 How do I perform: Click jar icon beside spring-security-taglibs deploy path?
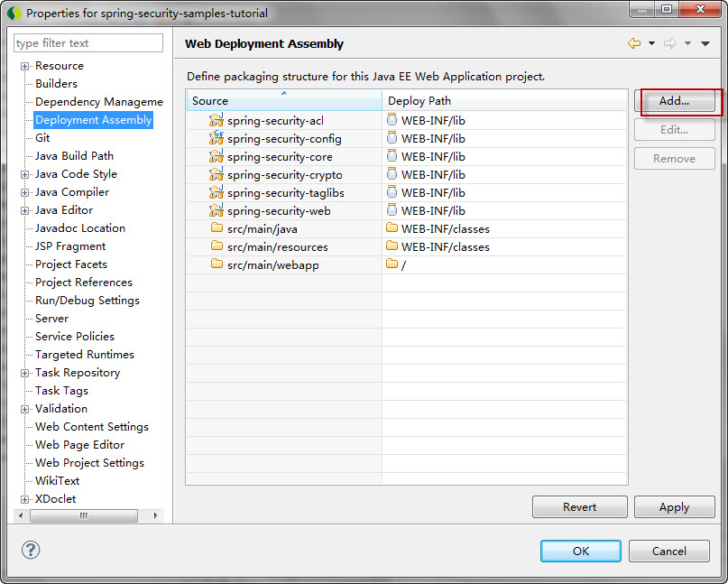point(392,192)
